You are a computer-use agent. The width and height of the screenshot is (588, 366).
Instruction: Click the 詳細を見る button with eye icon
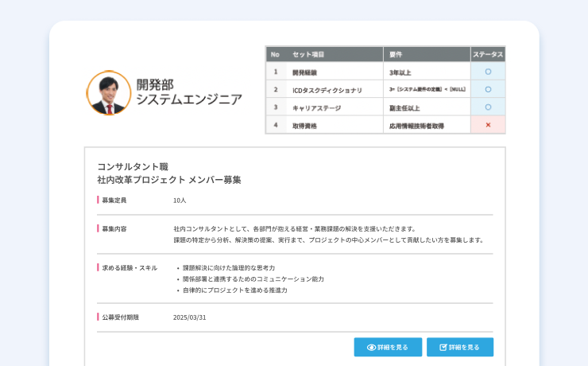point(388,347)
